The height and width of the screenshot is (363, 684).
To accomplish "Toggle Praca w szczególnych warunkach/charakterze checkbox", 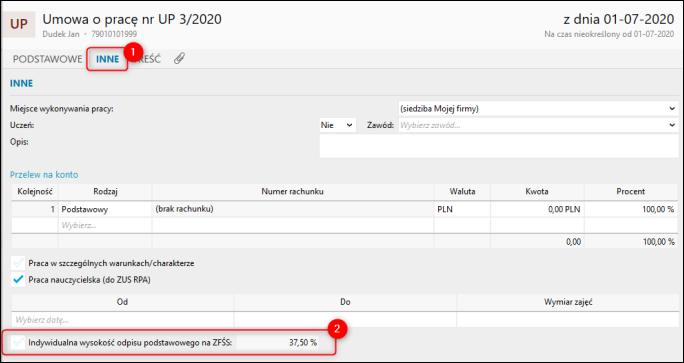I will [18, 263].
